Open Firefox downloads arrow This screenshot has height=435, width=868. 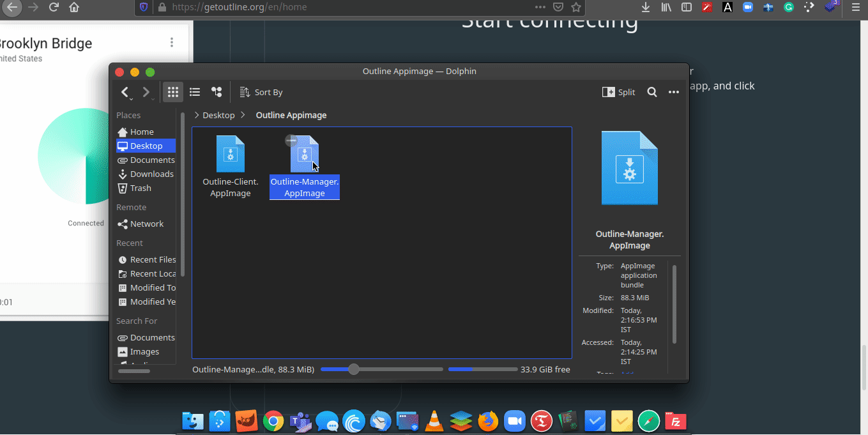[x=646, y=7]
